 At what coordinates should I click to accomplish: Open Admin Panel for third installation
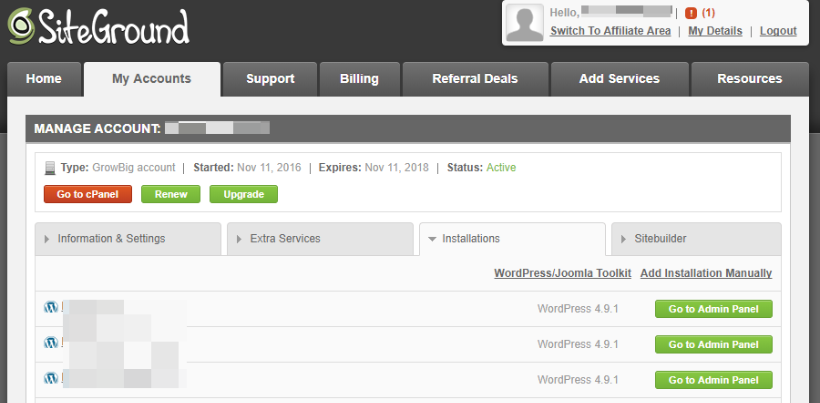tap(714, 380)
